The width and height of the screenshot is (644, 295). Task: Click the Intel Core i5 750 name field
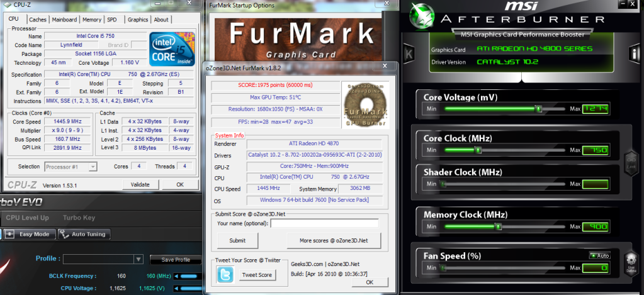(95, 36)
